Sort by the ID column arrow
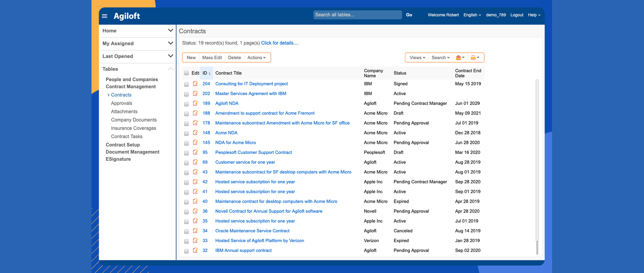644x273 pixels. coord(209,74)
